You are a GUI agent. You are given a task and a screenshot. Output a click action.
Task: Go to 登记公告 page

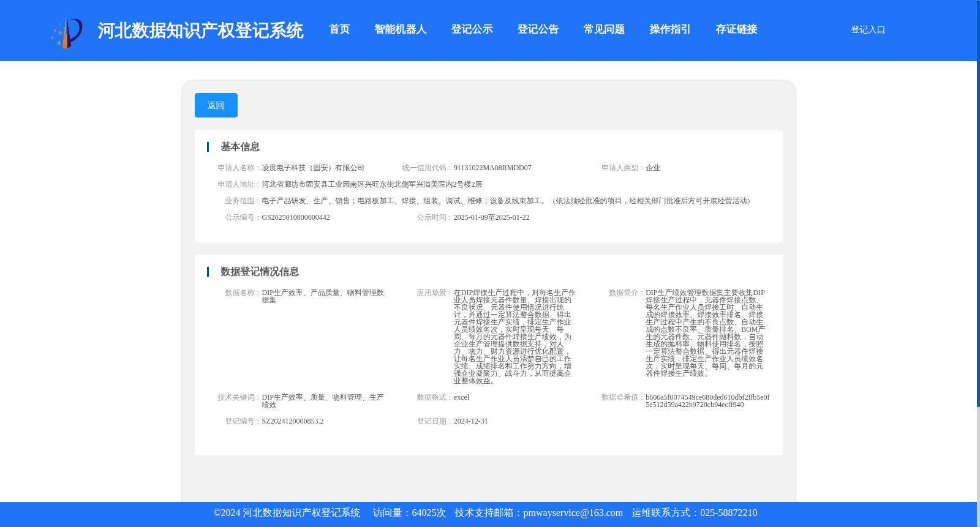coord(538,29)
